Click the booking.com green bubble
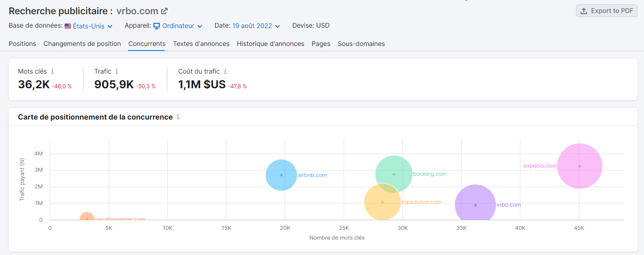Image resolution: width=644 pixels, height=255 pixels. (394, 174)
